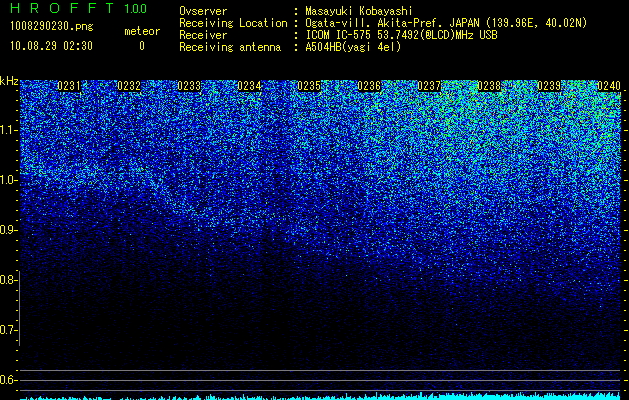This screenshot has width=629, height=400.
Task: Click the version number 1.0.0
Action: point(136,9)
